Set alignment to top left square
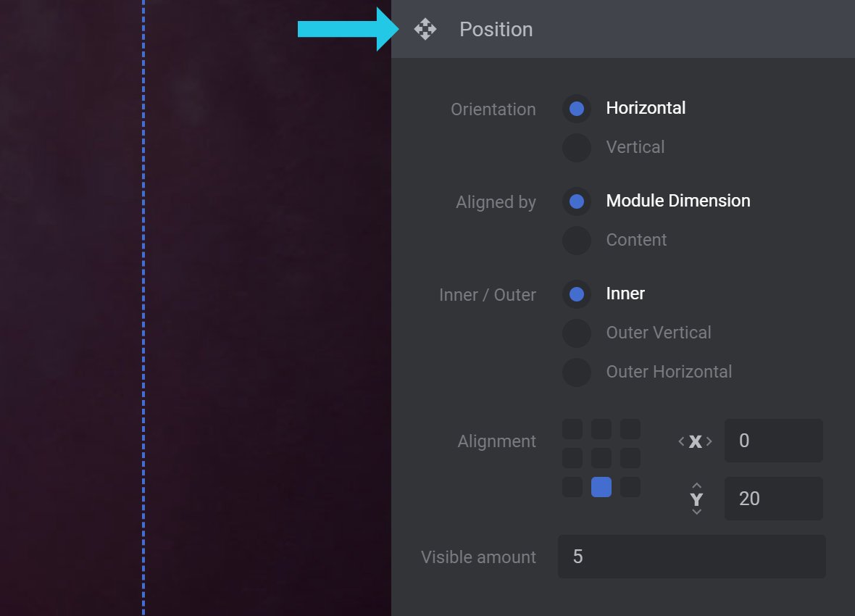Image resolution: width=855 pixels, height=616 pixels. pyautogui.click(x=572, y=429)
